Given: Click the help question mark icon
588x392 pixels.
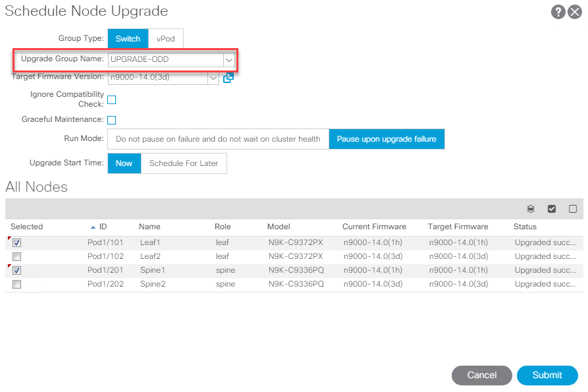Looking at the screenshot, I should 559,11.
